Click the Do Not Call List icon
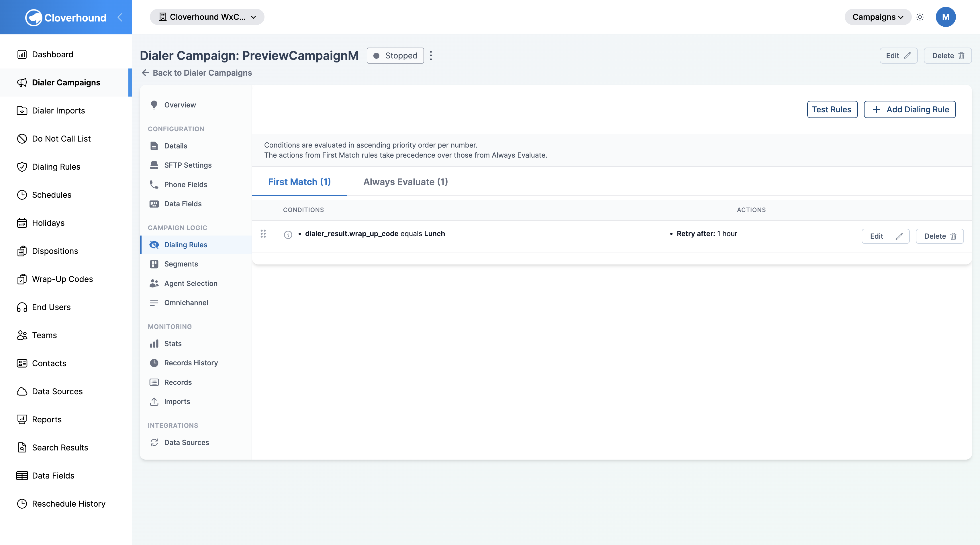The image size is (980, 545). pos(22,139)
